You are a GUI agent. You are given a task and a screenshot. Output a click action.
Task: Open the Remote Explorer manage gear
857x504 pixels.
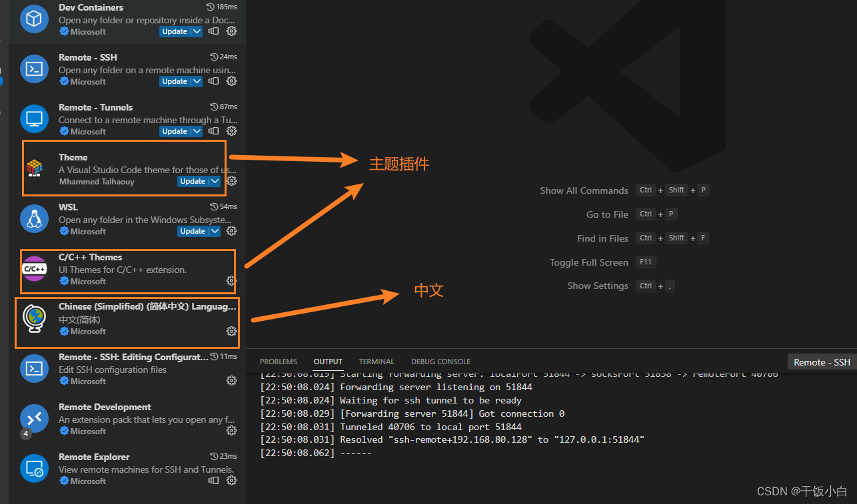(231, 481)
